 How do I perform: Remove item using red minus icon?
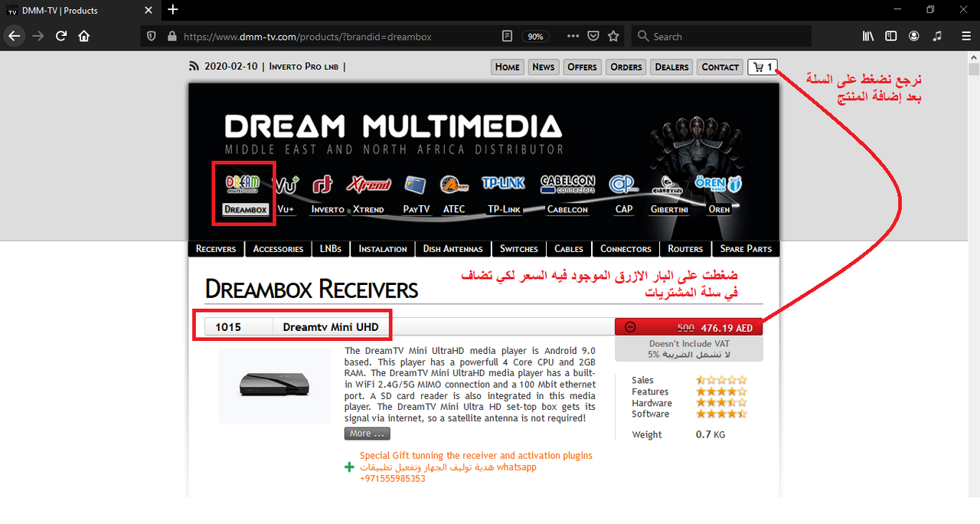click(630, 327)
